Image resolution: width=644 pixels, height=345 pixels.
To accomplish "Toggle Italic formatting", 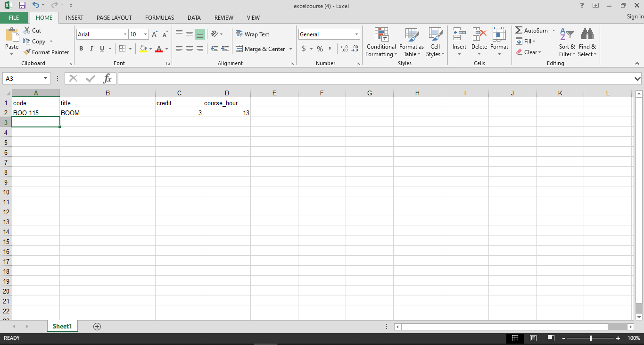I will [91, 49].
